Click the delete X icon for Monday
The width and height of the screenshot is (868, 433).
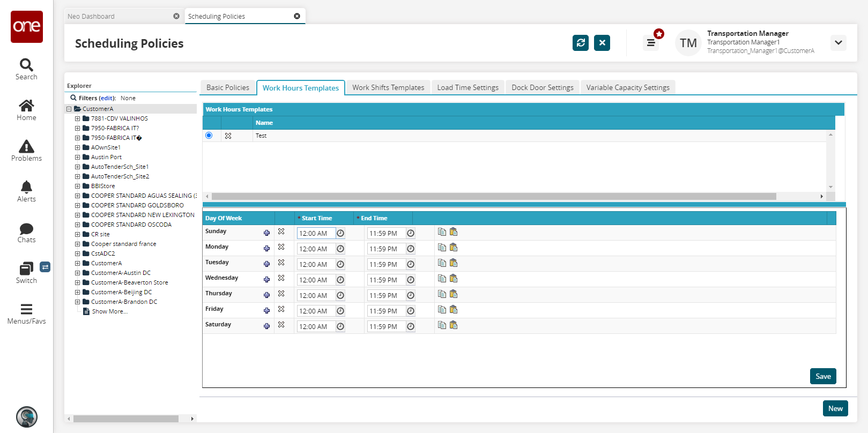(281, 247)
